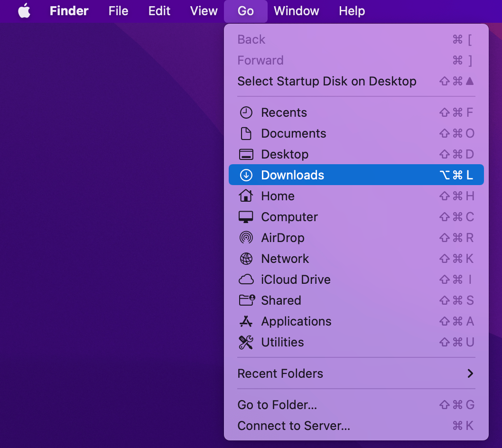Go to the Applications folder

[x=356, y=321]
